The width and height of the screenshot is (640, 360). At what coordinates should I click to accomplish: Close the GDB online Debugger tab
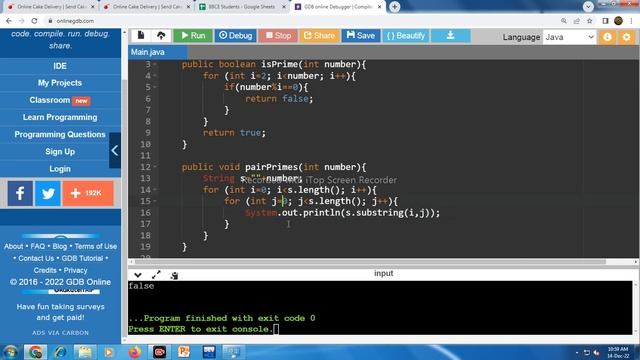380,7
